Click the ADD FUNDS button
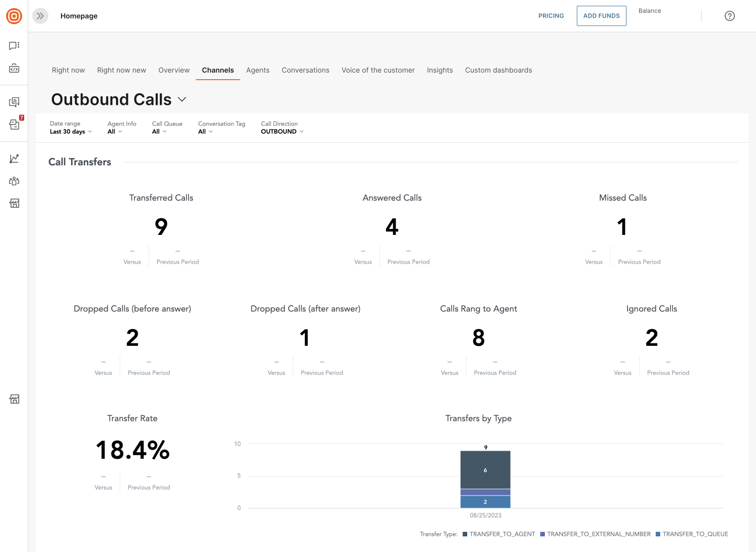The height and width of the screenshot is (552, 756). point(601,16)
